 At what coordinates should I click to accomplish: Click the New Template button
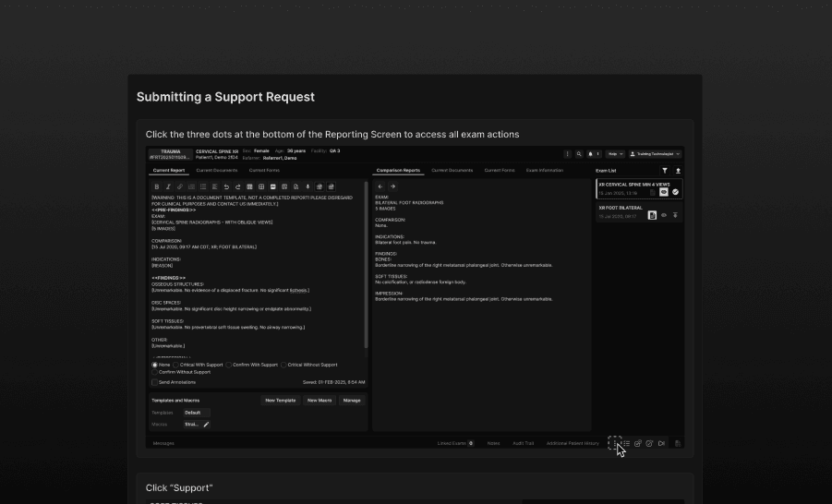coord(280,401)
